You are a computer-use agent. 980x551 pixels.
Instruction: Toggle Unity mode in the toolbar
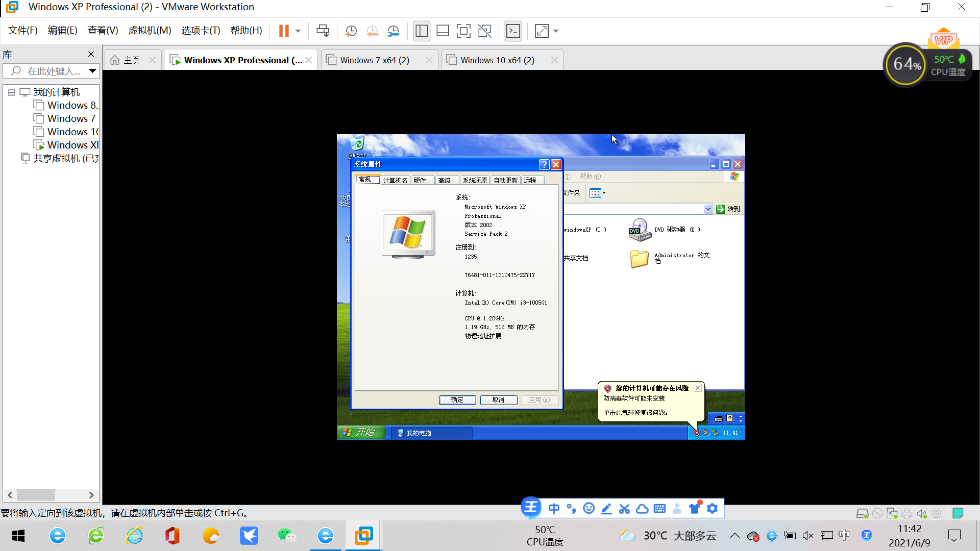(484, 31)
